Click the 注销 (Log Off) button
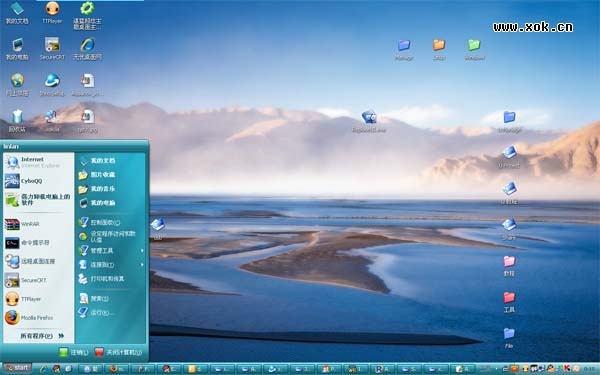Screen dimensions: 600x375 point(74,352)
